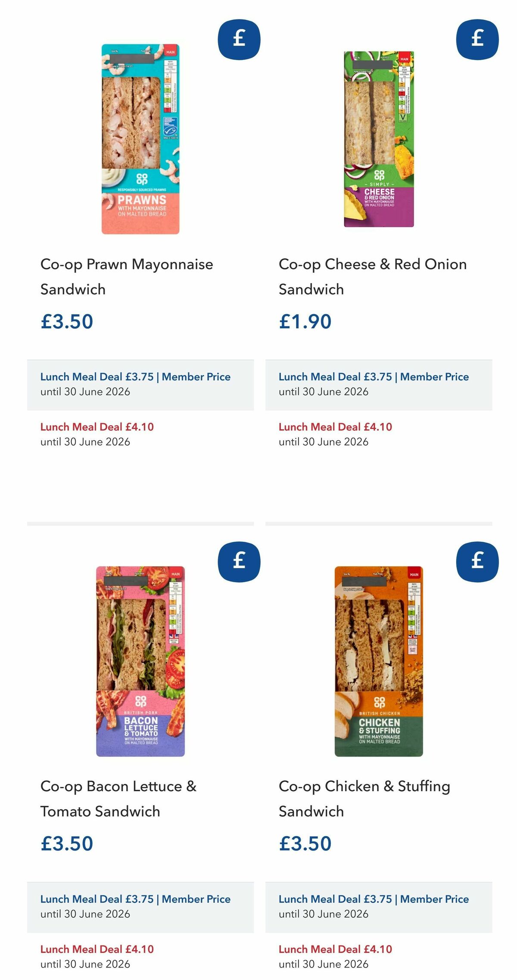
Task: Click the £ pound icon above the Cheese & Red Onion Sandwich
Action: tap(476, 39)
